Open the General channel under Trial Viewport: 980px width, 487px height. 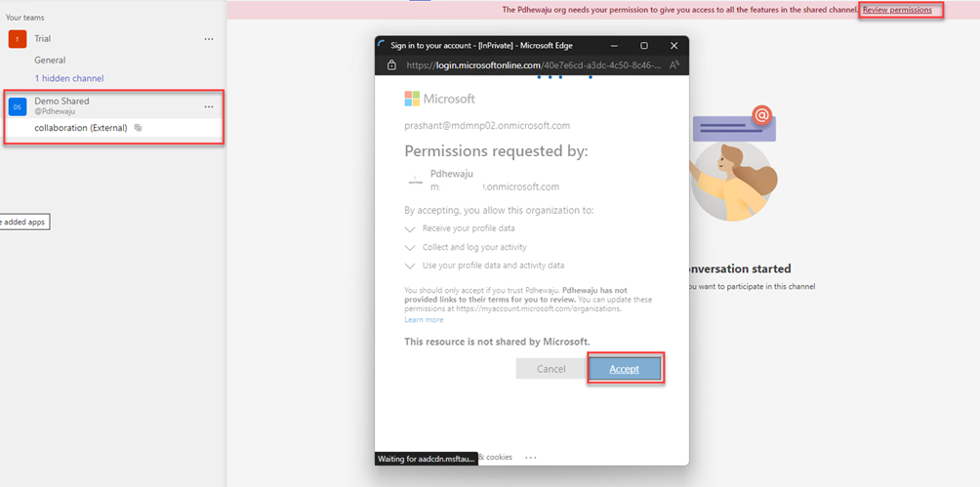[50, 60]
